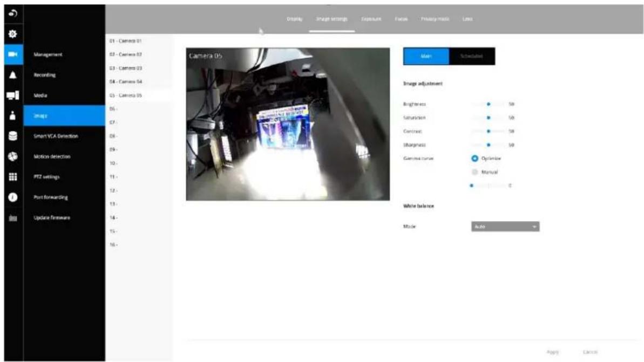Open the White balance Mode dropdown

(505, 227)
